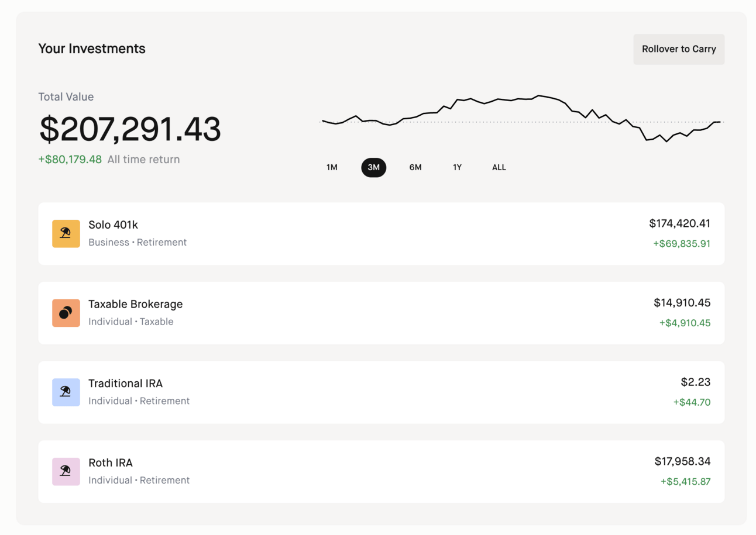Open the Taxable Brokerage account name
The image size is (756, 535).
(135, 304)
